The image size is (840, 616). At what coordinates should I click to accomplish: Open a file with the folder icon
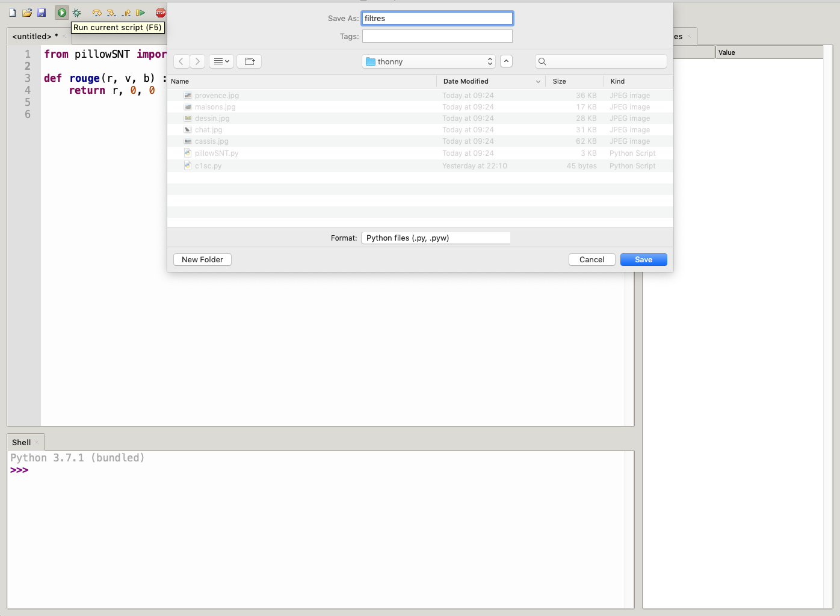coord(27,13)
